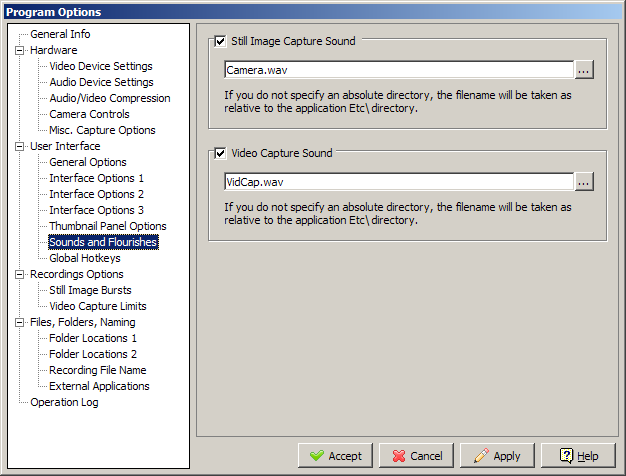Collapse the Files, Folders, Naming node
The height and width of the screenshot is (476, 626).
19,322
